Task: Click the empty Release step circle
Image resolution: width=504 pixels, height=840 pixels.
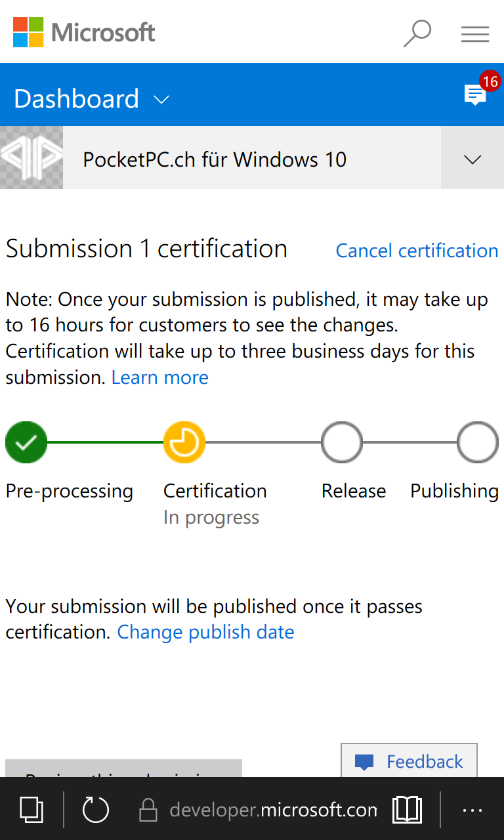Action: 341,442
